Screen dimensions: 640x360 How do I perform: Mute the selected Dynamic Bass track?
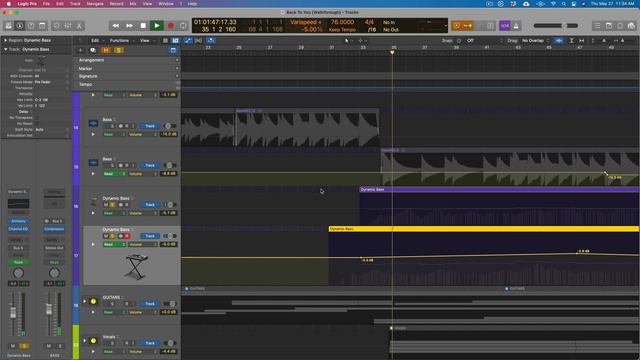(106, 236)
